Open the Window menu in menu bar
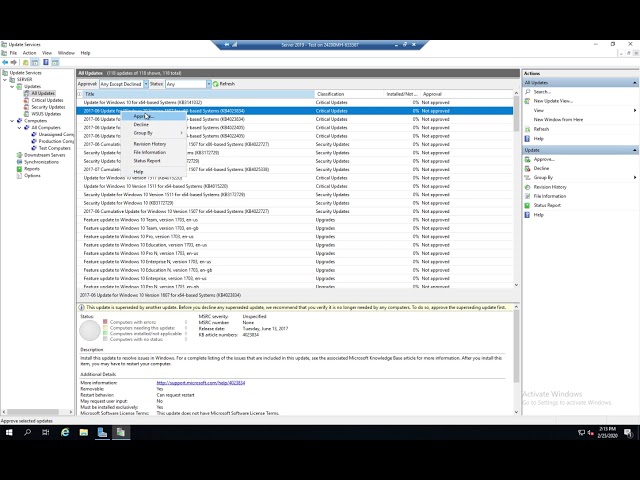640x480 pixels. click(66, 53)
